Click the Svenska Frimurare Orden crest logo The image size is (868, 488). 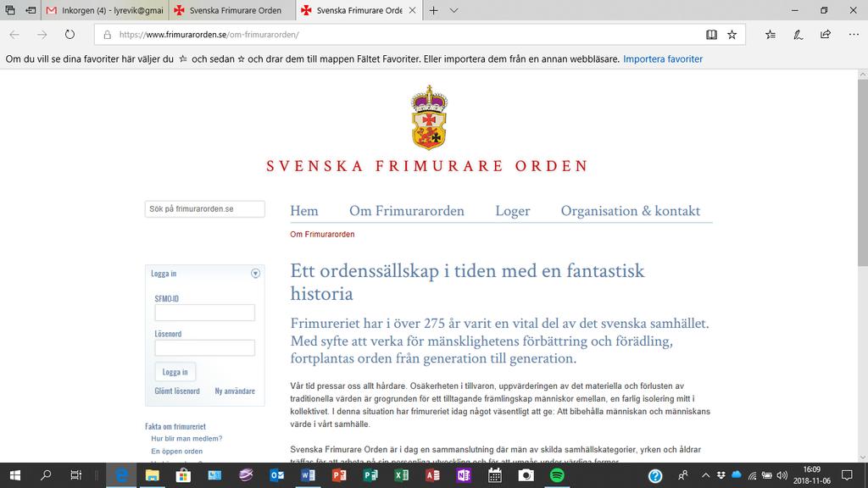pyautogui.click(x=429, y=117)
